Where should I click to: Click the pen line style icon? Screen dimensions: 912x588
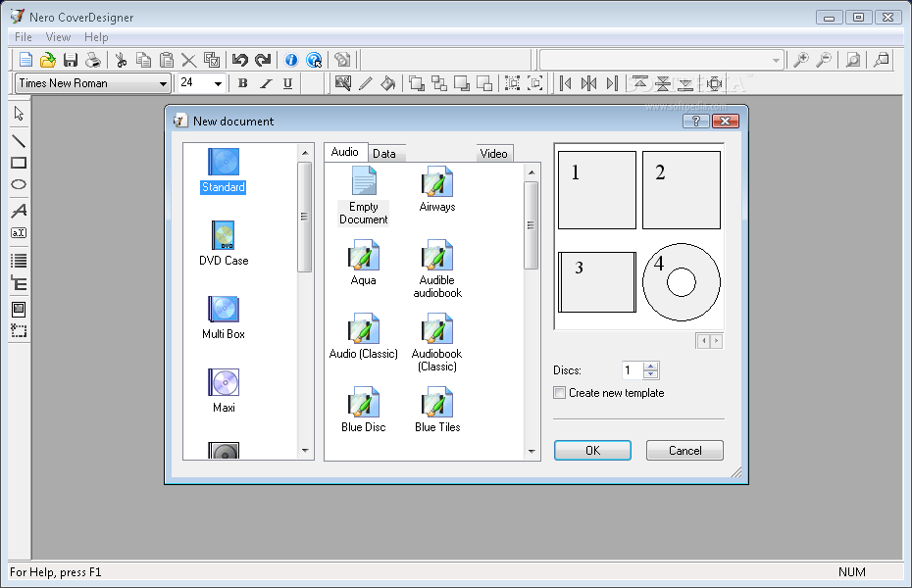365,83
